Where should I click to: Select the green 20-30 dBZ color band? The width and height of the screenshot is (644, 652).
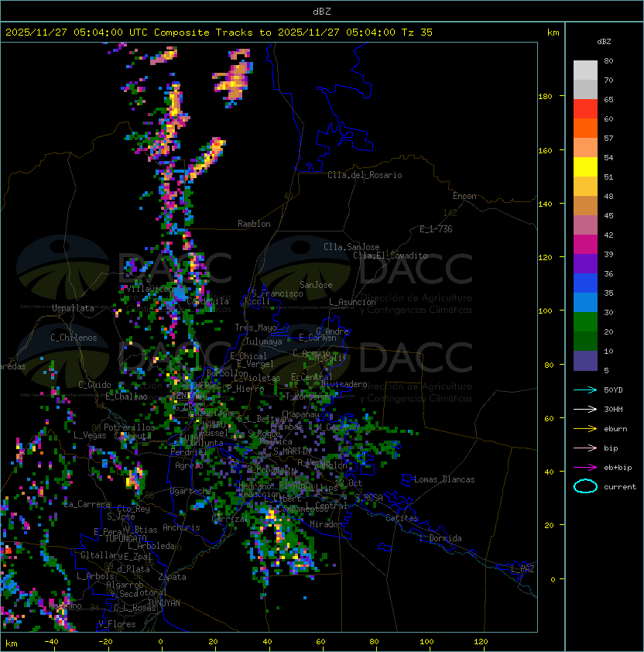pyautogui.click(x=585, y=322)
